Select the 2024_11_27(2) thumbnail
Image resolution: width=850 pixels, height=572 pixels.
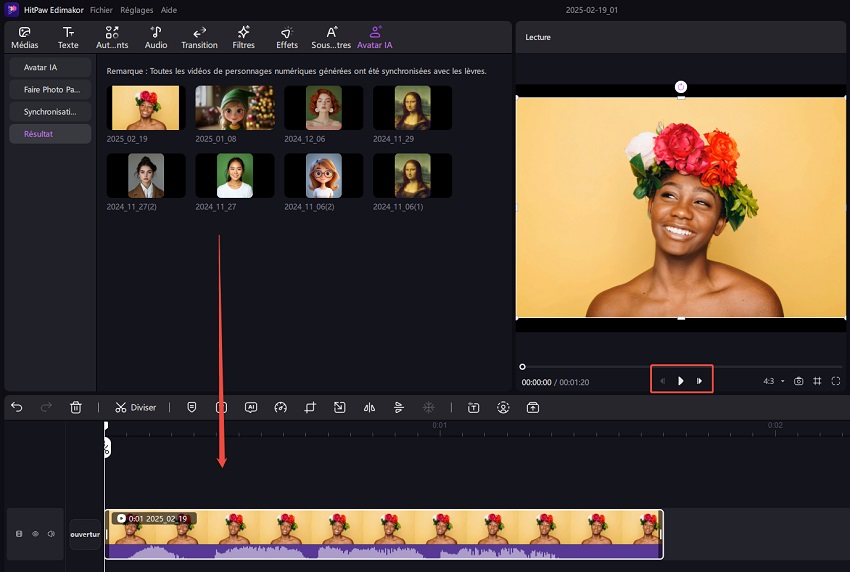coord(146,175)
